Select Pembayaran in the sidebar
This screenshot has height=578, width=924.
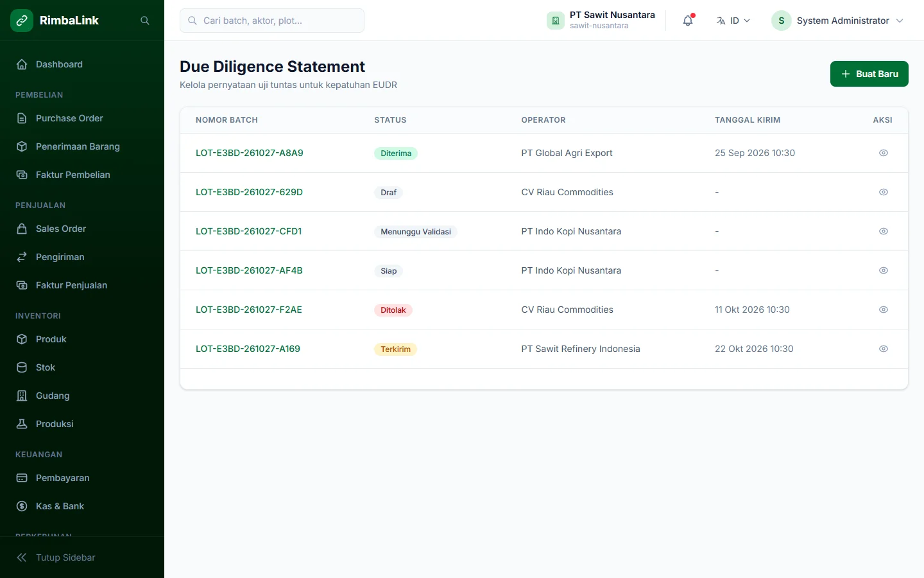pos(82,478)
